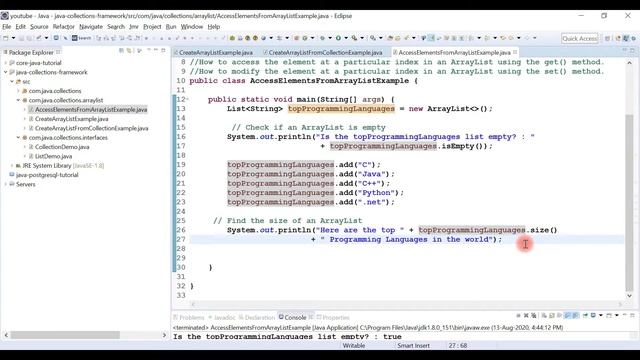The width and height of the screenshot is (640, 360).
Task: Collapse the com.java.collections.interfaces package
Action: pyautogui.click(x=18, y=138)
